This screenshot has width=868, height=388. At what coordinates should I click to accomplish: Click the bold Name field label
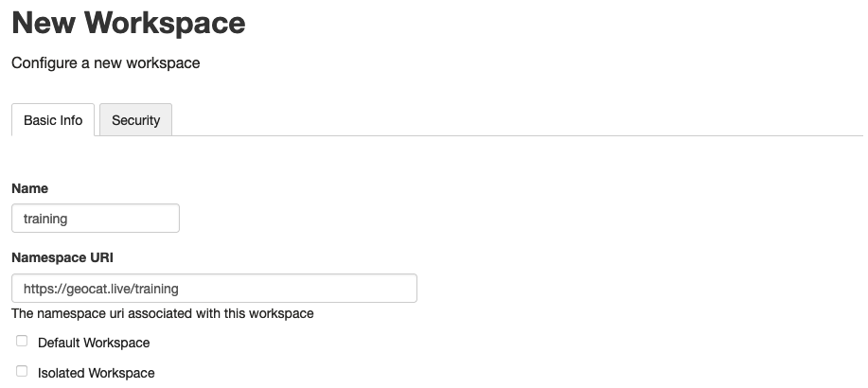click(30, 188)
